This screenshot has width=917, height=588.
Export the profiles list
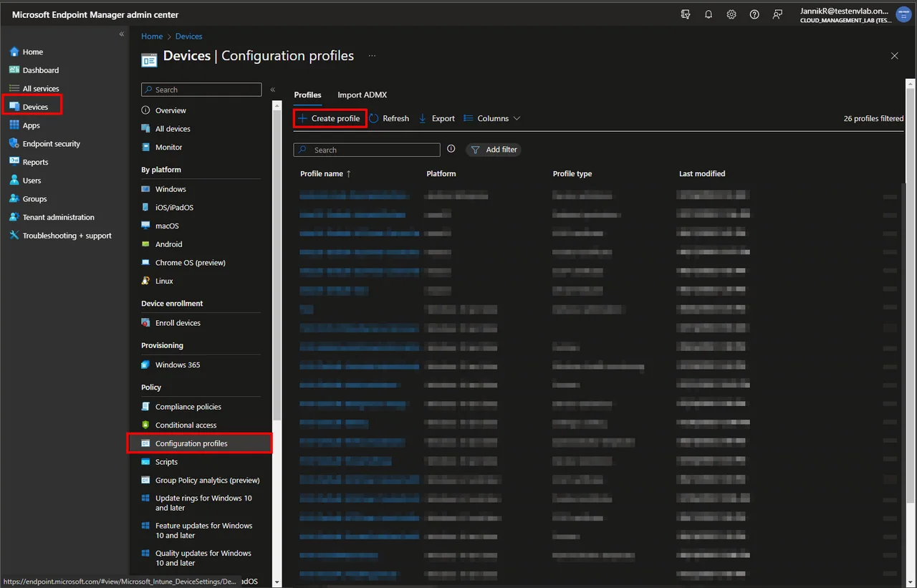point(437,118)
